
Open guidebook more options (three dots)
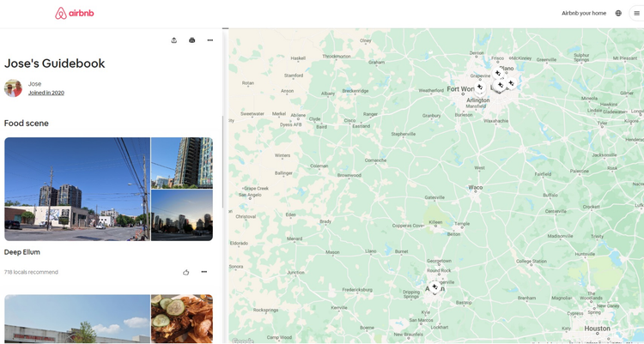pos(210,40)
